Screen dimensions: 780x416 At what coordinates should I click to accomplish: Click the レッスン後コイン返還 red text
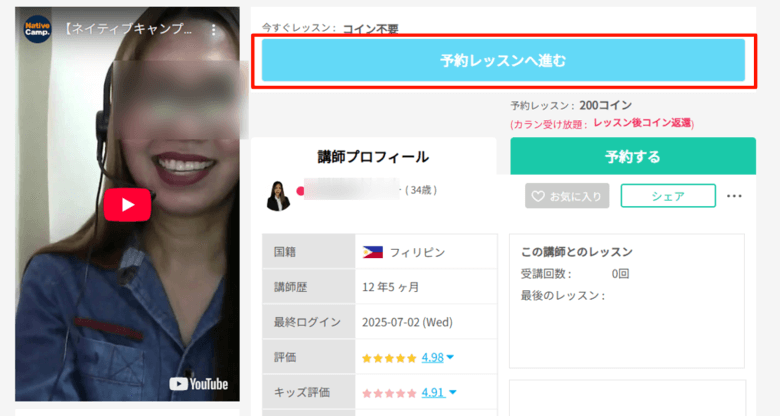[x=644, y=122]
